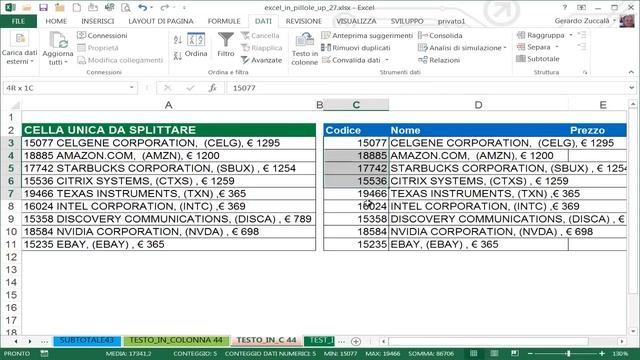Screen dimensions: 640x360
Task: Select row 8 header
Action: tap(11, 206)
